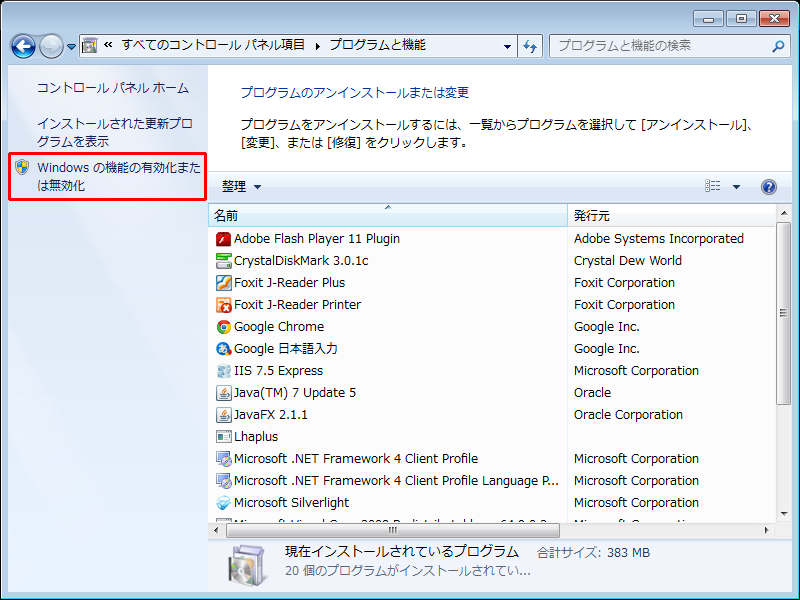The width and height of the screenshot is (800, 600).
Task: Select Foxit J-Reader Plus program name
Action: click(289, 283)
